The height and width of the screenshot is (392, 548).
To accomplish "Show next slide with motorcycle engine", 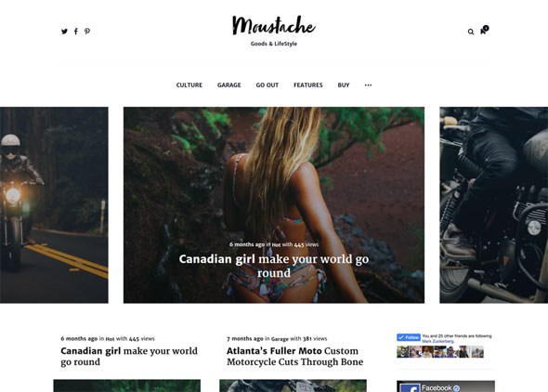I will (x=493, y=204).
